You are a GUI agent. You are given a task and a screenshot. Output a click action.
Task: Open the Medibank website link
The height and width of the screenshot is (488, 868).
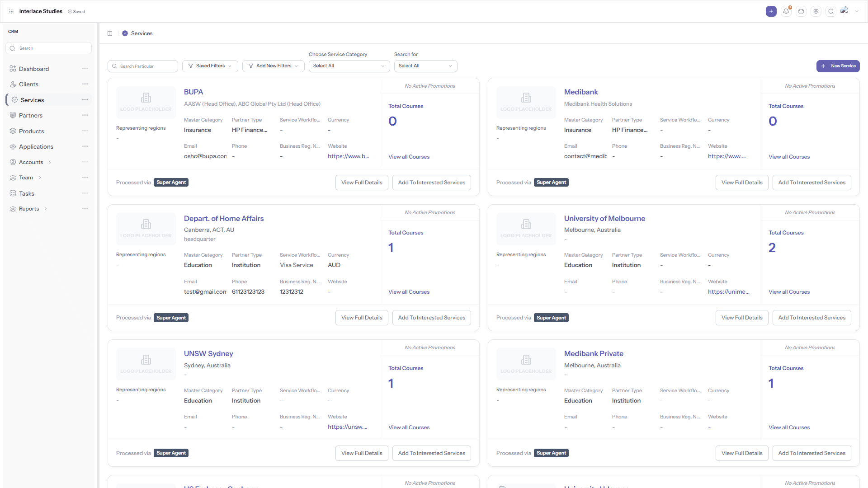coord(727,156)
